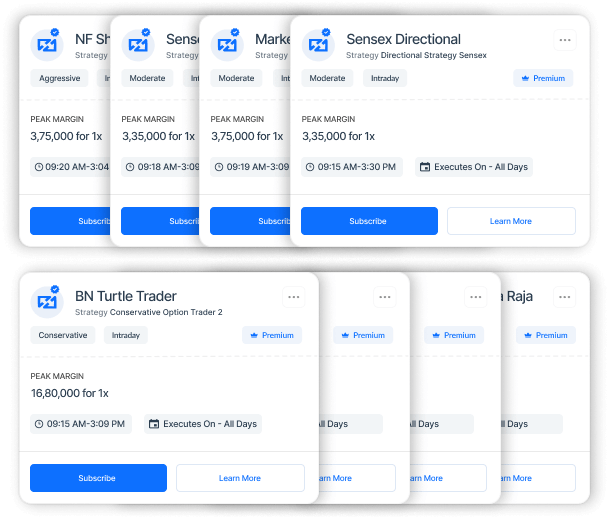Click the 09:15 AM-3:09 PM time chip
609x519 pixels.
(x=81, y=424)
